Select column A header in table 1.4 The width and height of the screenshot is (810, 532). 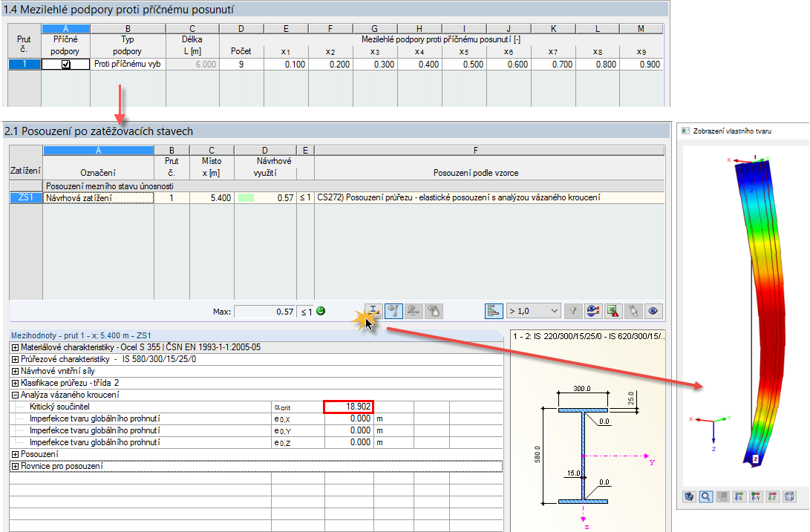point(65,29)
